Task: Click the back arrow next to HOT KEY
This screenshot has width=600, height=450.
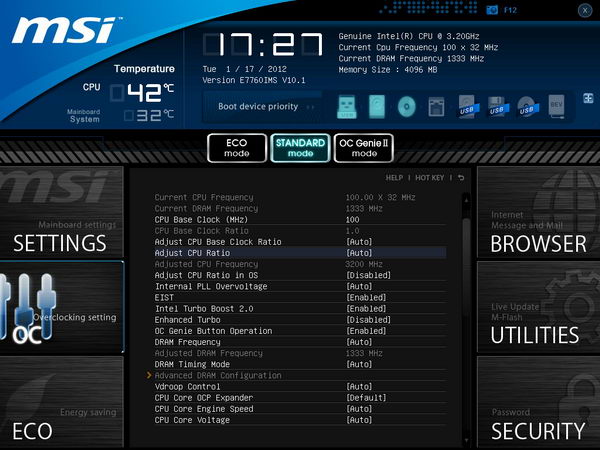Action: pyautogui.click(x=461, y=178)
